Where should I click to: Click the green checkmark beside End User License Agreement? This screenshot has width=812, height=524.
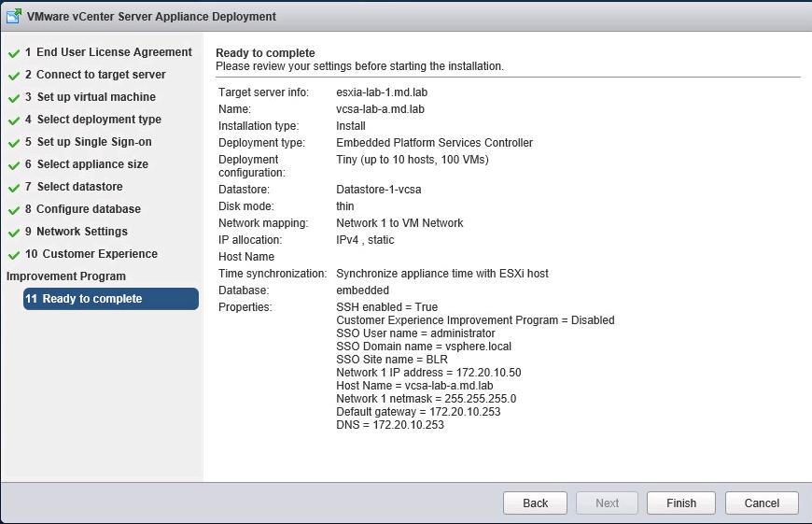[x=14, y=53]
